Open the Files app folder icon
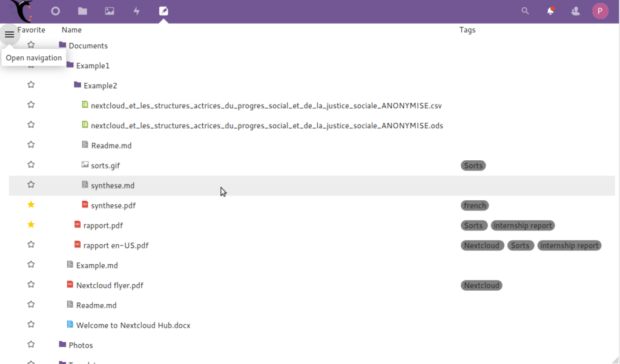This screenshot has height=364, width=620. pyautogui.click(x=82, y=11)
